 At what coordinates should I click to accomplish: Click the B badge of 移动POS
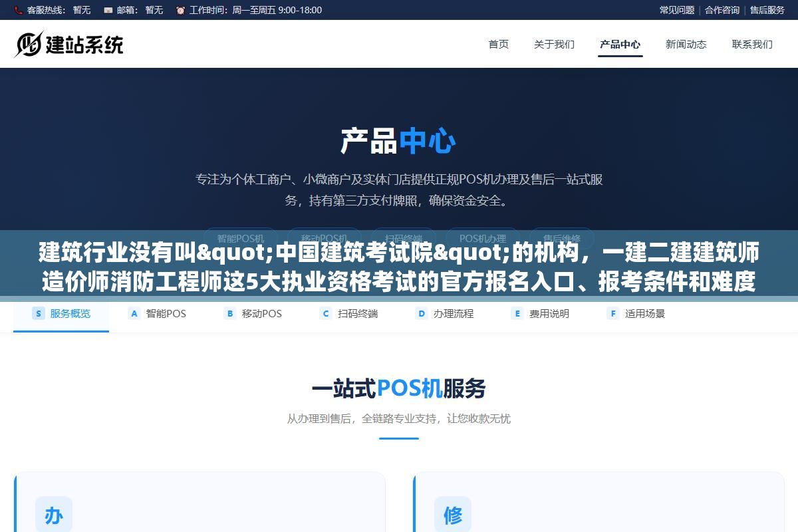pyautogui.click(x=230, y=314)
